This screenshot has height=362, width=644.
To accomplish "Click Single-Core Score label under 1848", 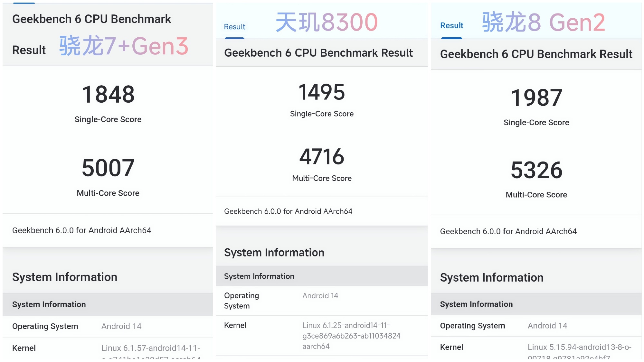I will tap(108, 119).
